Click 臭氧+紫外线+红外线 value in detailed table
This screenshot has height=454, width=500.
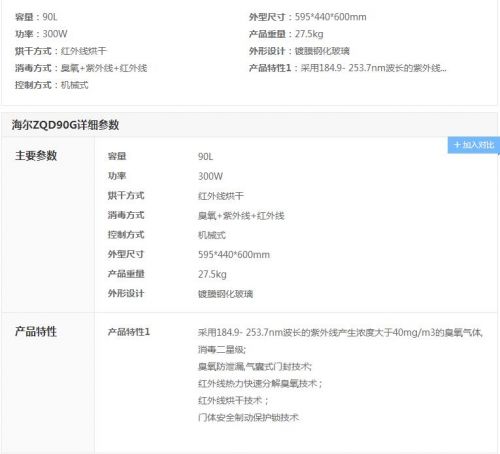(241, 216)
